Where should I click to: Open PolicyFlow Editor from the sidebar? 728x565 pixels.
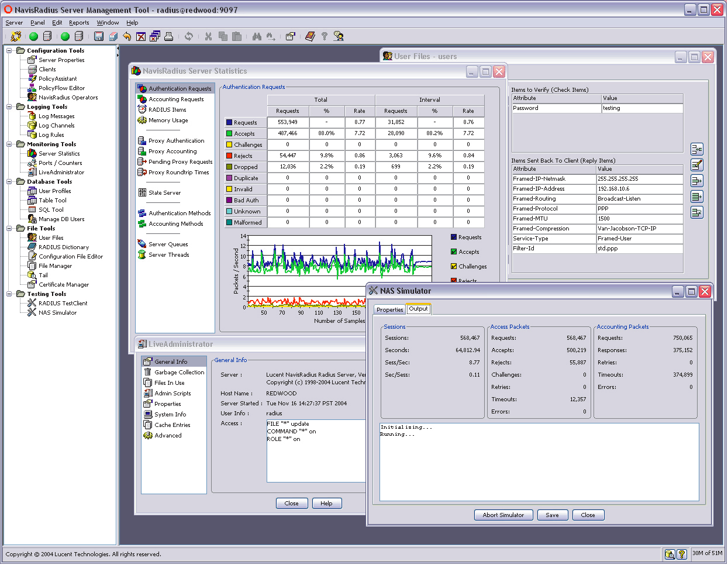tap(61, 88)
